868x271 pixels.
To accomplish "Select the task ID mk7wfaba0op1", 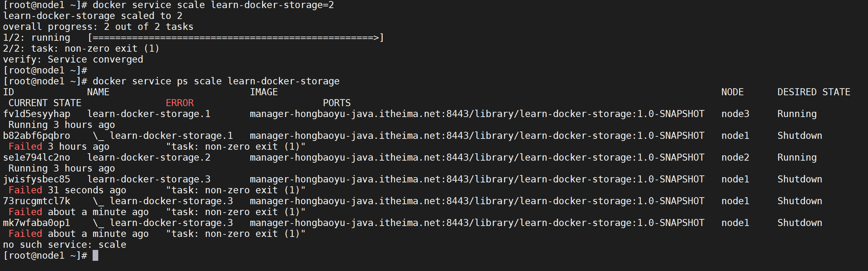I will tap(36, 223).
